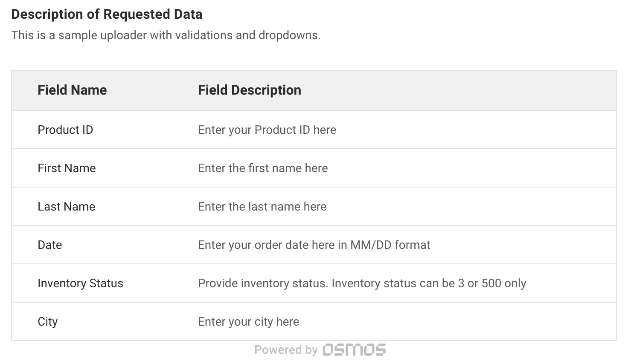The image size is (628, 364).
Task: Select the 'First Name' field name
Action: pos(67,168)
